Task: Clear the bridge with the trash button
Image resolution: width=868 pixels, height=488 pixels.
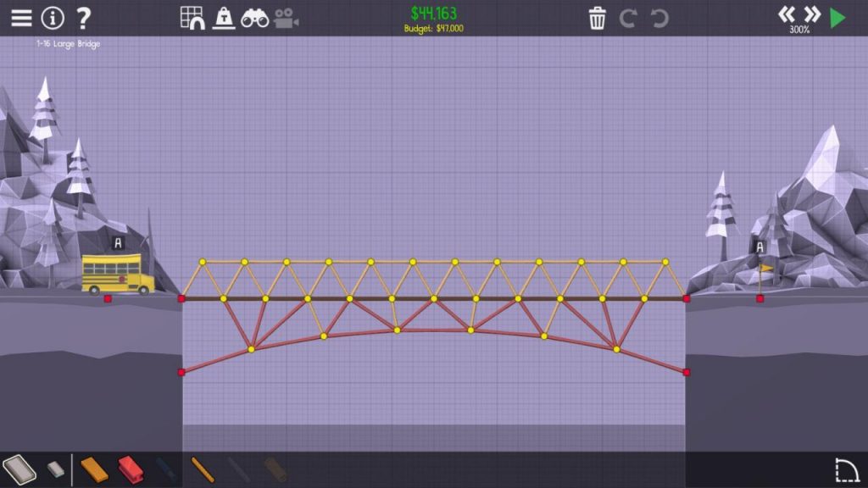Action: (599, 19)
